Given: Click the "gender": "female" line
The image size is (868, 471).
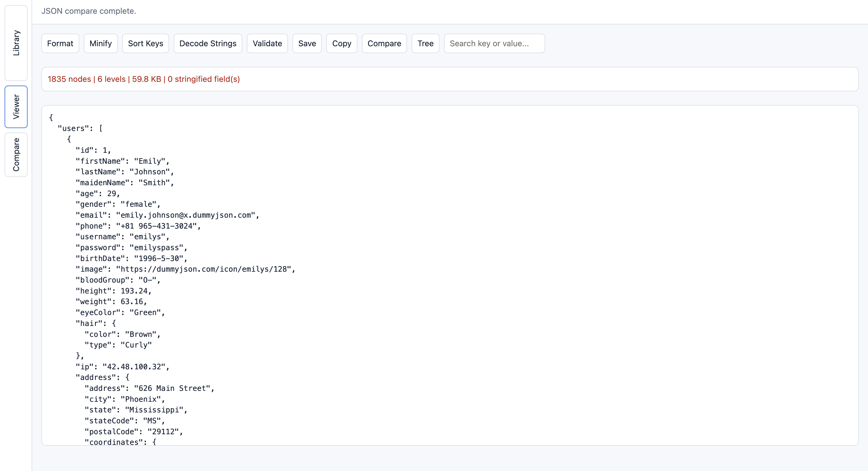Looking at the screenshot, I should click(118, 204).
